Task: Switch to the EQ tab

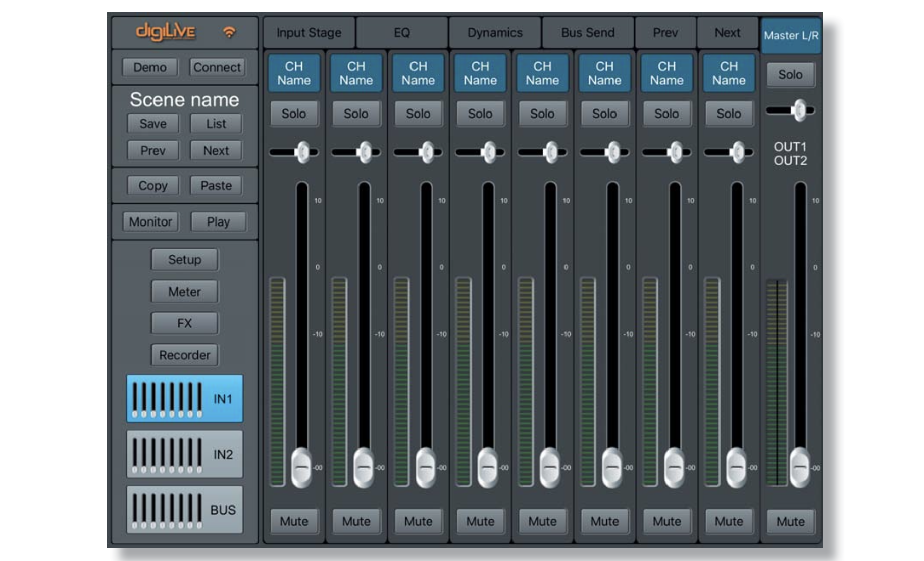Action: [x=402, y=33]
